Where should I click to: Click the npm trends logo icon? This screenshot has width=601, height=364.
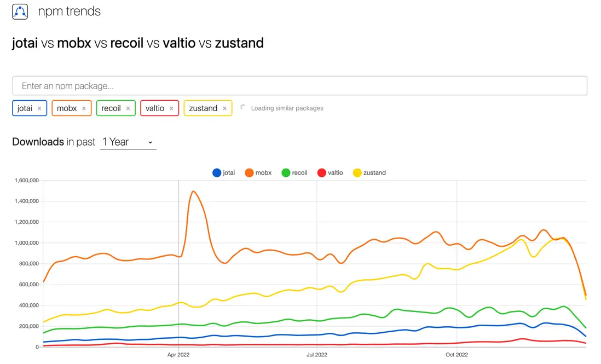pos(20,11)
